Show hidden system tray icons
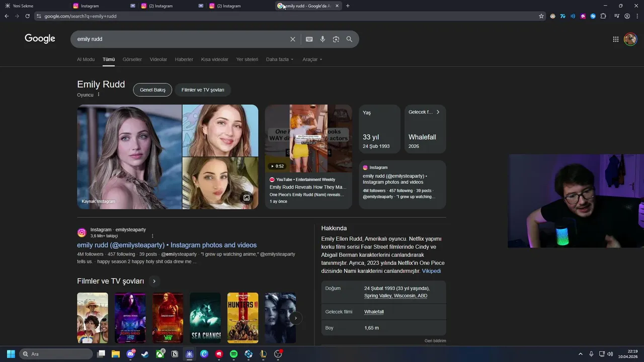Screen dimensions: 644x362 (x=580, y=354)
